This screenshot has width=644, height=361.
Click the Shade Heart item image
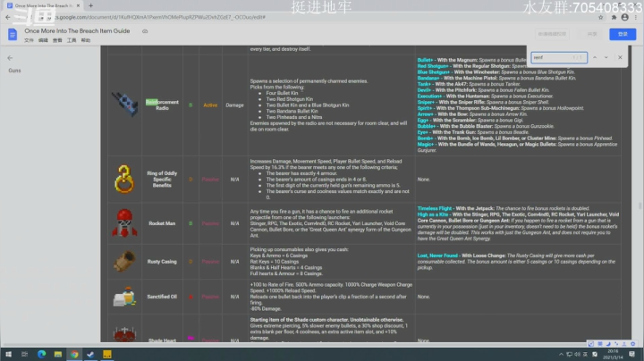(124, 334)
